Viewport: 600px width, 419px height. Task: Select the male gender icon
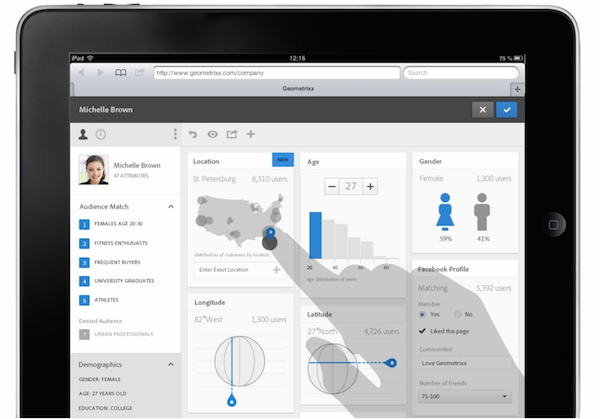tap(482, 212)
